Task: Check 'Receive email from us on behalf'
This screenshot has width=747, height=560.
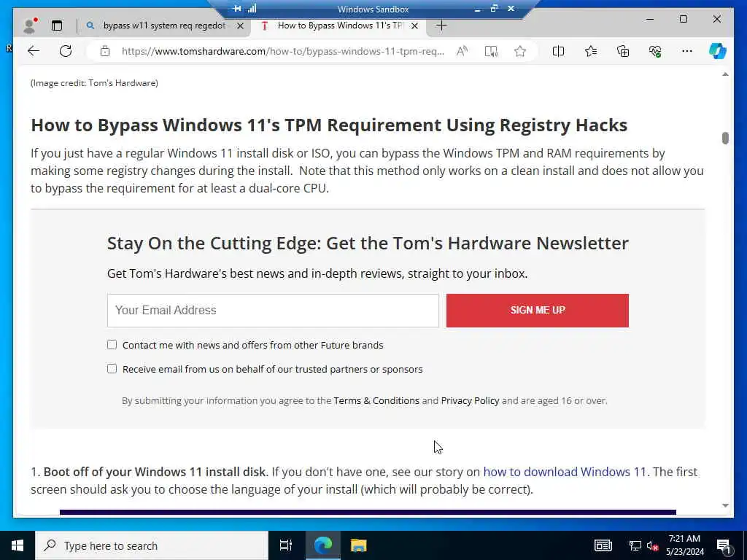Action: pyautogui.click(x=112, y=368)
